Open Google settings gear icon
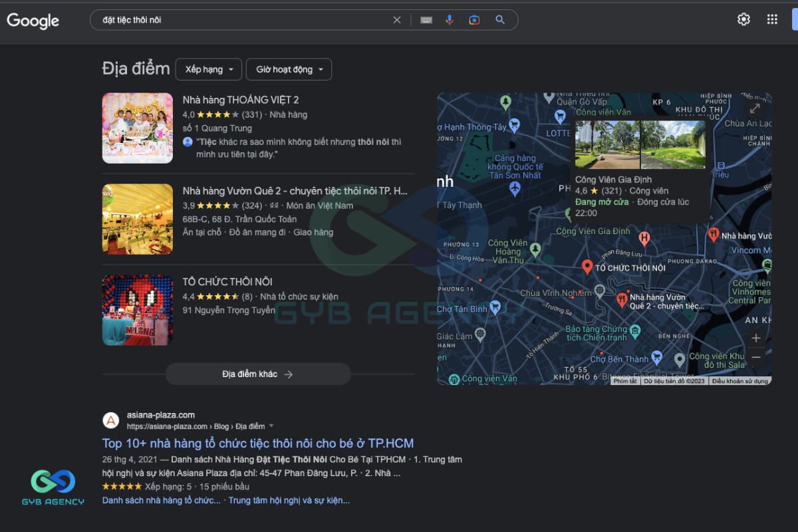 [x=743, y=19]
